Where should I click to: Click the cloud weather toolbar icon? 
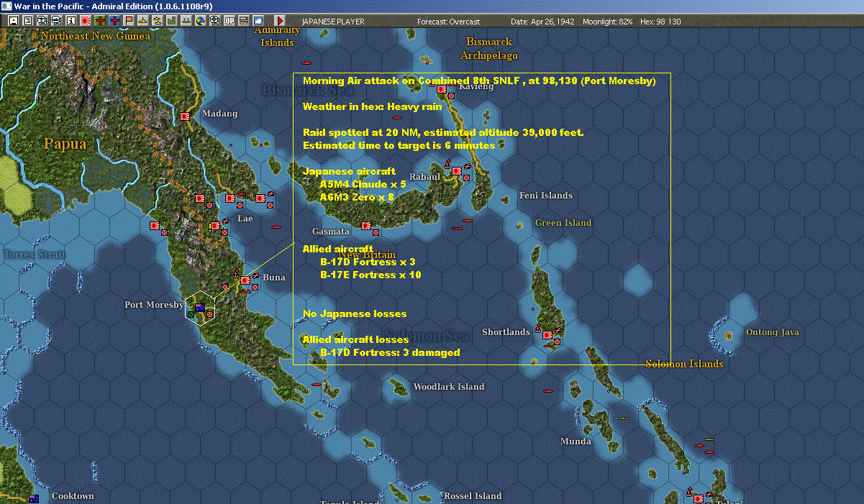pyautogui.click(x=258, y=21)
